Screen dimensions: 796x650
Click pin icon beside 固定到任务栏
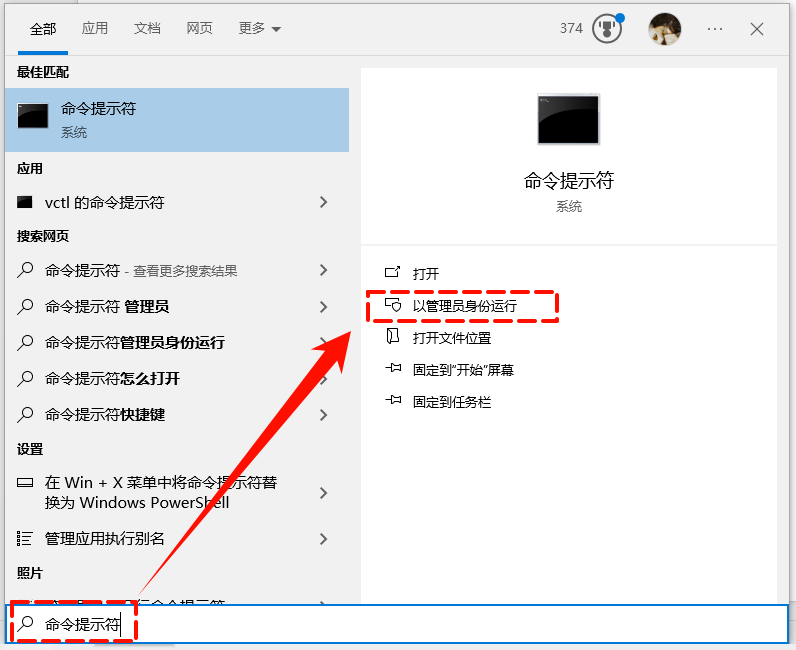[393, 400]
